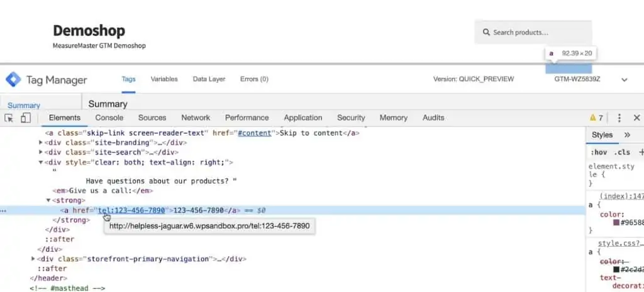Viewport: 644px width, 292px height.
Task: Select the Give us a call em line
Action: (103, 191)
